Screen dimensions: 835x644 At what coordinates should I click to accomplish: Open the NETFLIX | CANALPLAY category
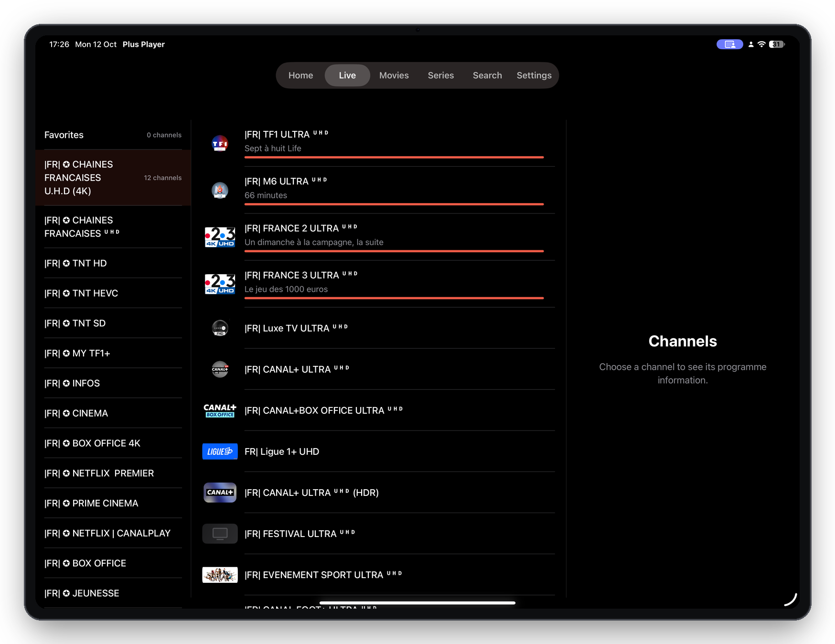pyautogui.click(x=113, y=533)
